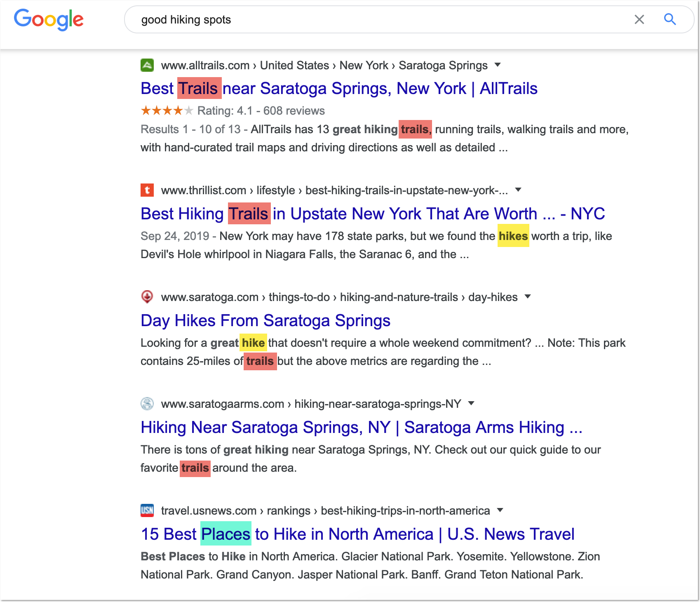700x602 pixels.
Task: Expand the dropdown arrow beside alltrails.com URL
Action: pyautogui.click(x=498, y=65)
